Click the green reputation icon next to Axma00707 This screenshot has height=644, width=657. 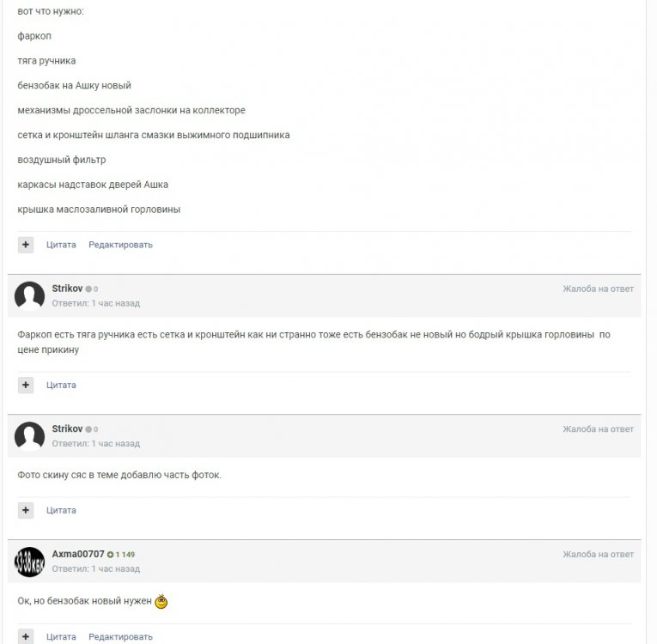(111, 555)
